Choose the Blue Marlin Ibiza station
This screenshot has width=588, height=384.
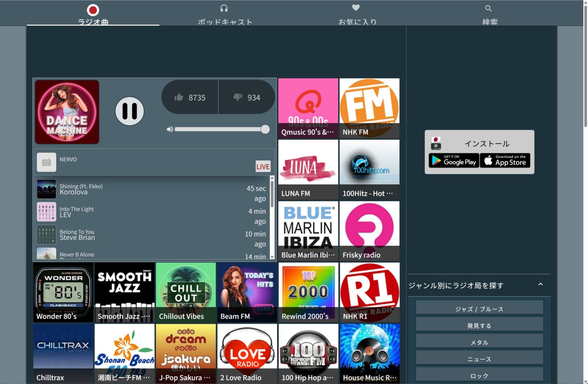pos(308,231)
